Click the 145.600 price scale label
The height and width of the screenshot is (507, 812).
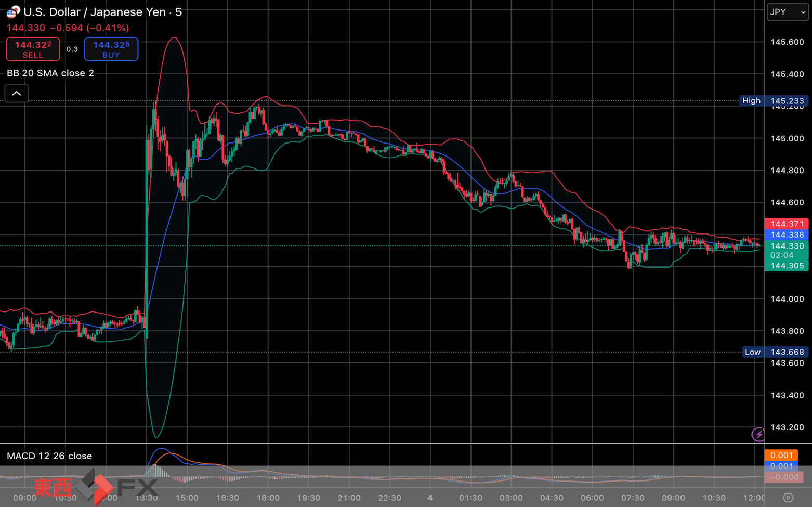[787, 42]
